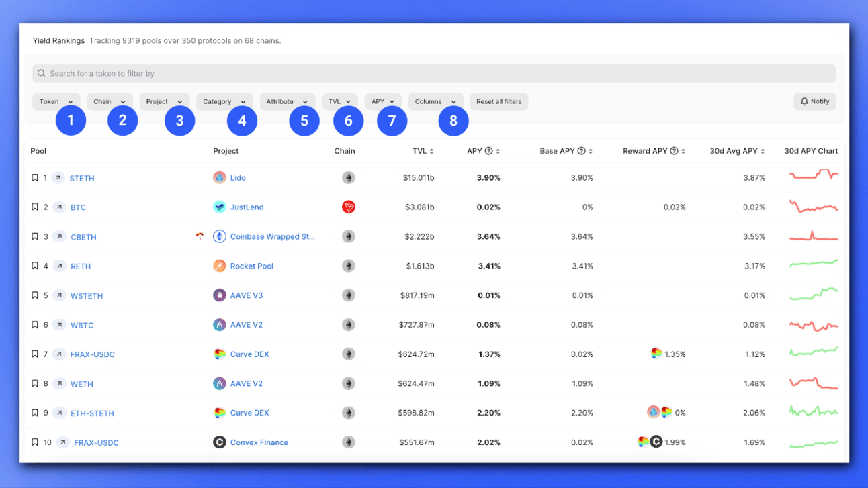Click the Convex Finance project logo

click(219, 442)
